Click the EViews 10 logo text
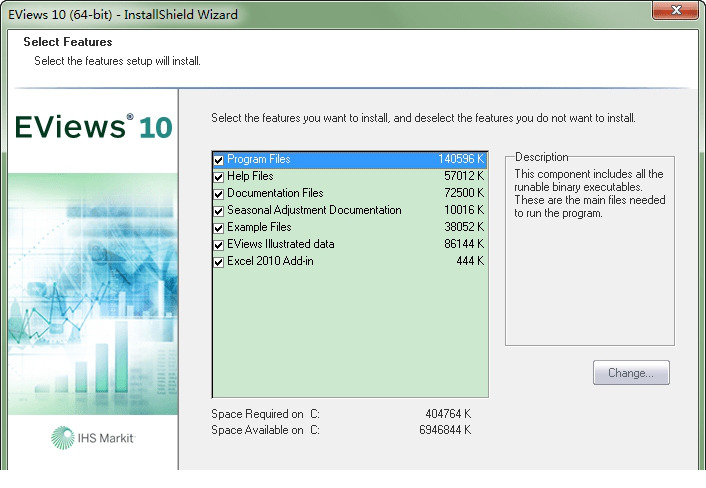Screen dimensions: 706x488 94,127
